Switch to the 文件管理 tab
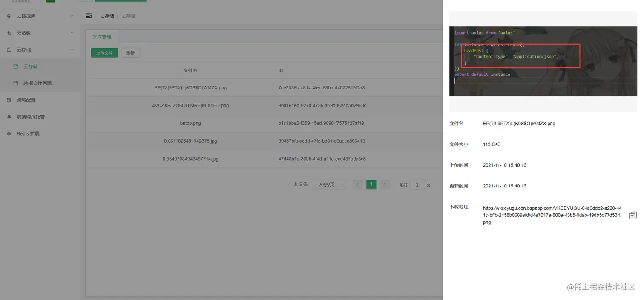The height and width of the screenshot is (300, 644). (x=102, y=37)
